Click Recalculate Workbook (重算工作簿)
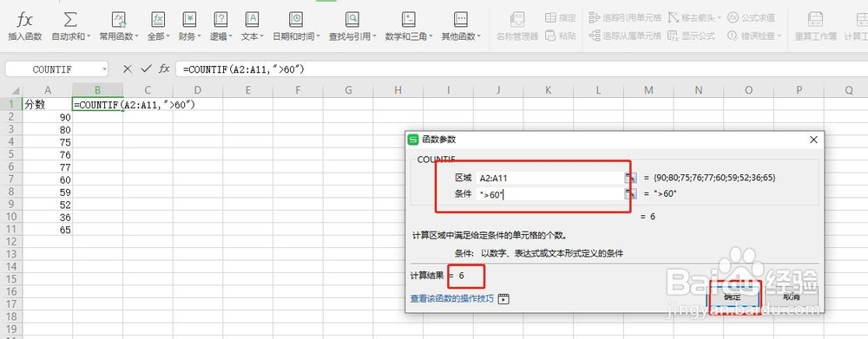The image size is (868, 339). (x=815, y=27)
